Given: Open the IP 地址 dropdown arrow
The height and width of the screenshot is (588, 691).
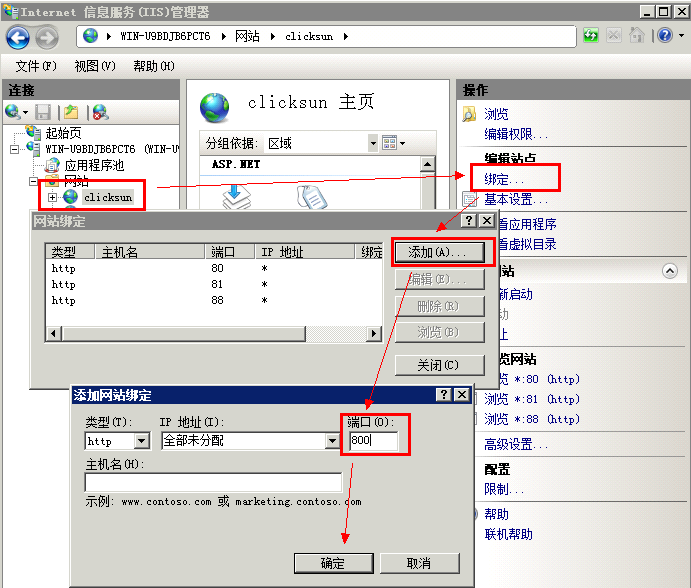Looking at the screenshot, I should 332,441.
